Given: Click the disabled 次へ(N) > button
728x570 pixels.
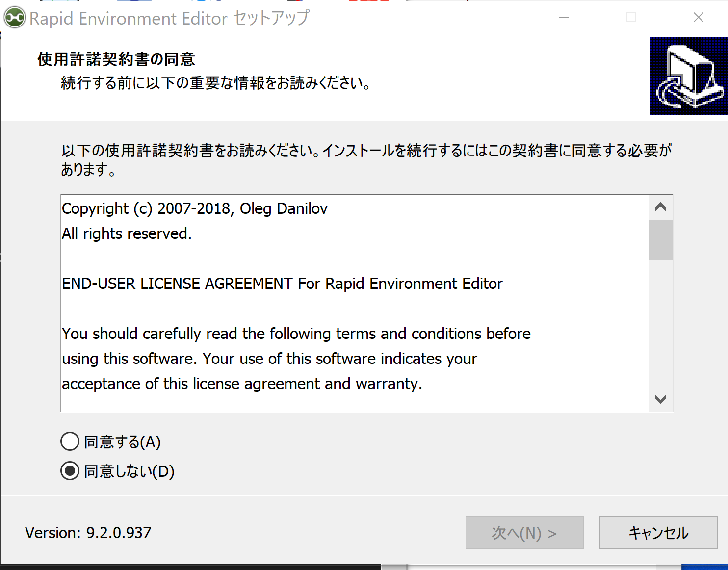Looking at the screenshot, I should point(524,532).
